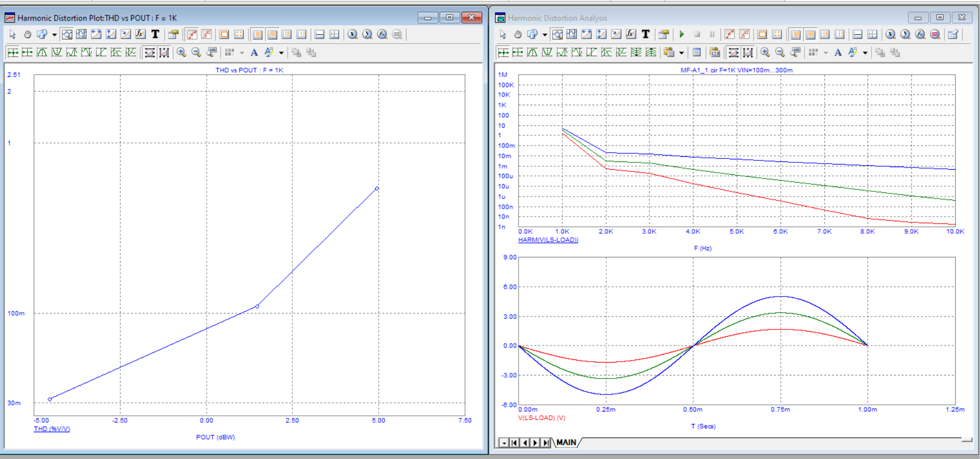The height and width of the screenshot is (459, 980).
Task: Click the THD (%V/V) curve label
Action: [52, 429]
